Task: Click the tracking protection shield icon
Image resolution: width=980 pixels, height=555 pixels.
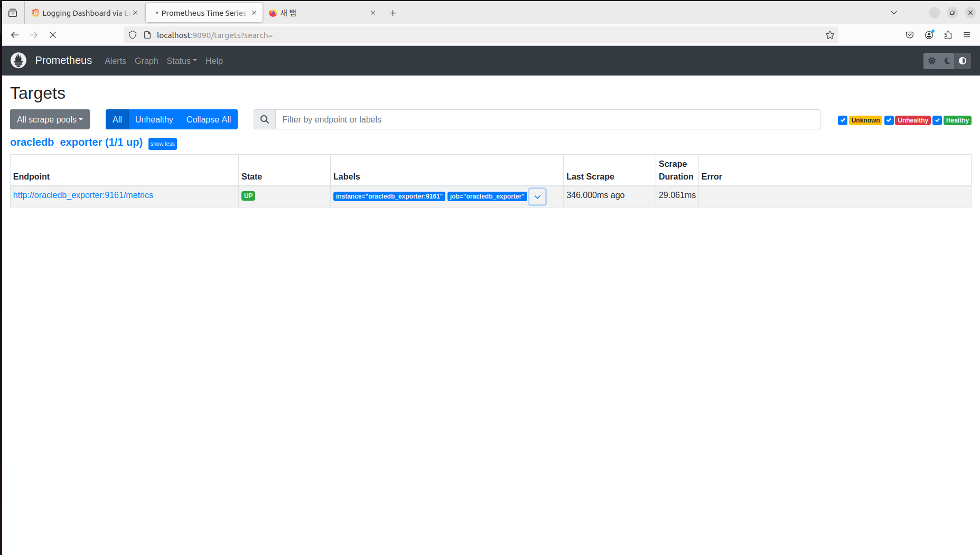Action: click(133, 35)
